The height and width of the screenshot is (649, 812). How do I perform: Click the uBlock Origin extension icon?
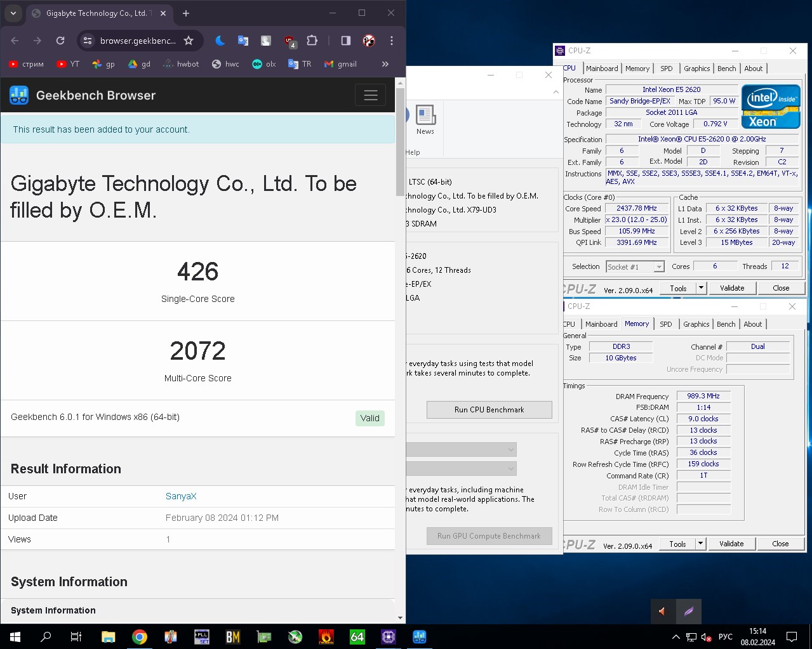pos(290,41)
